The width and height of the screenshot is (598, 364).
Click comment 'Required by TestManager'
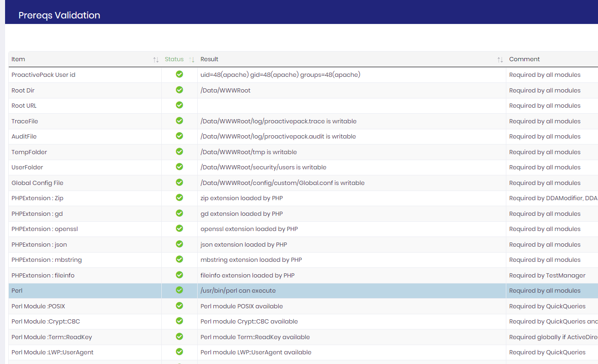(547, 275)
